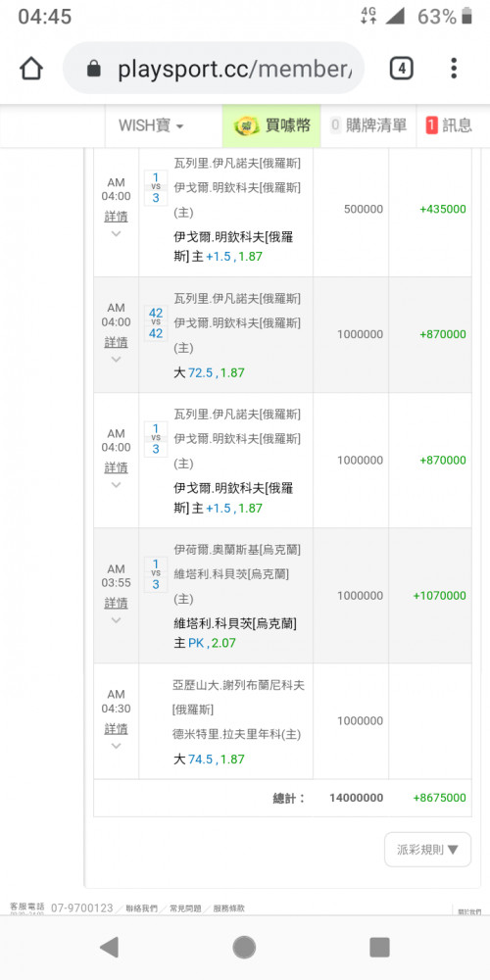
Task: Expand the 派彩規則 dropdown
Action: [x=427, y=850]
